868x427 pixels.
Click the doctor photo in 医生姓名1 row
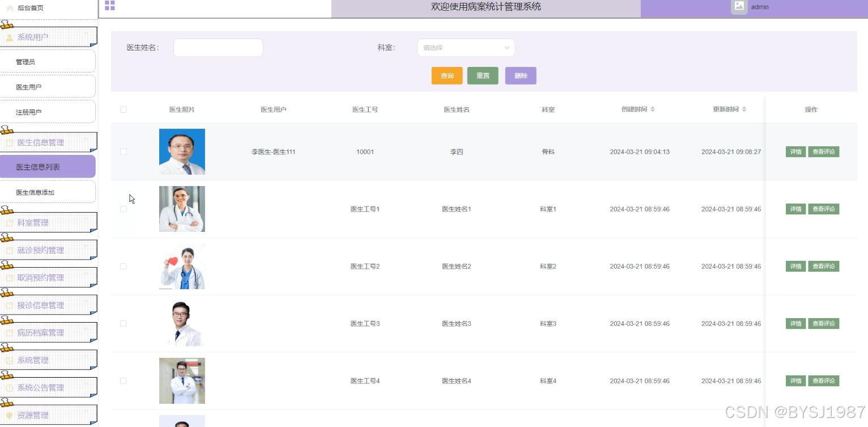coord(182,209)
